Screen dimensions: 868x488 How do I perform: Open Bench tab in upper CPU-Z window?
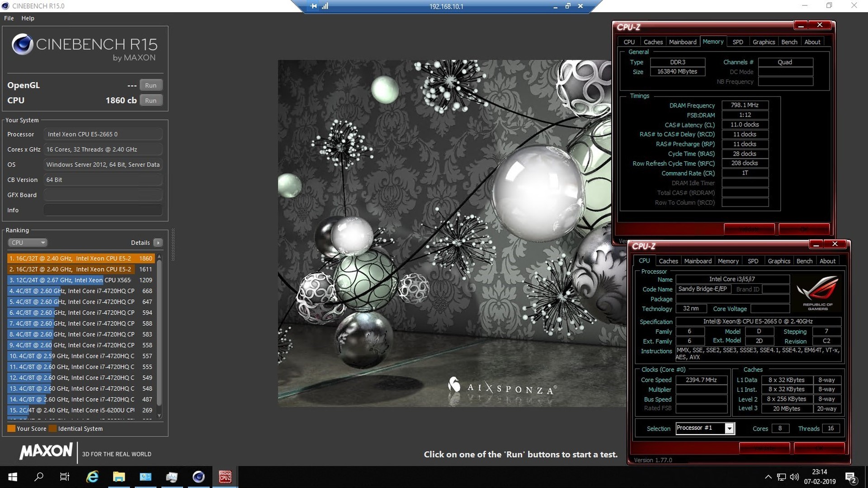pos(789,42)
